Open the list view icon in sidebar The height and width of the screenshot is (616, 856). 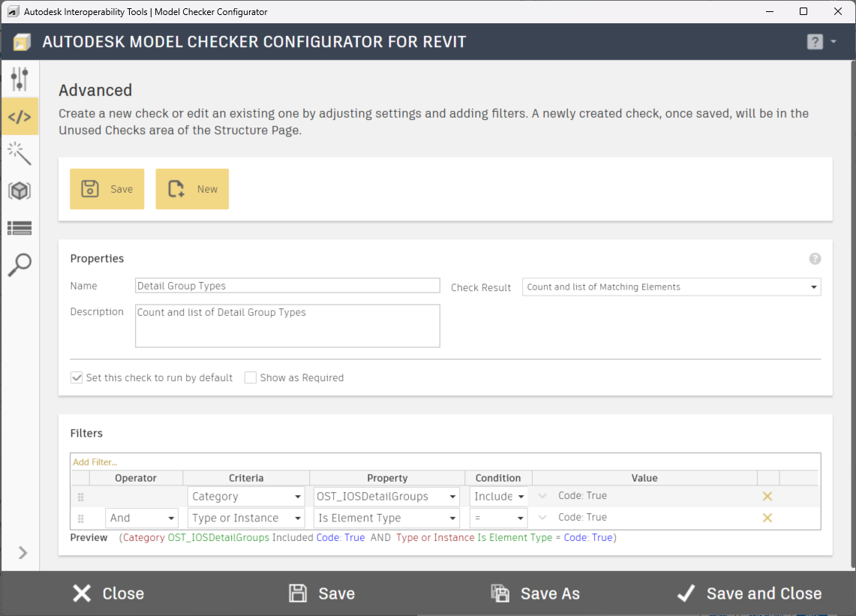[x=20, y=228]
